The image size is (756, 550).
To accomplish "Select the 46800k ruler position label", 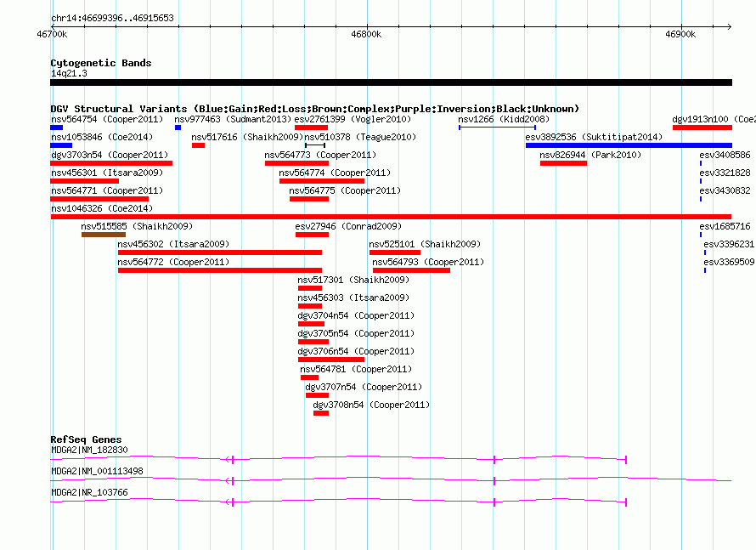I will pos(366,34).
